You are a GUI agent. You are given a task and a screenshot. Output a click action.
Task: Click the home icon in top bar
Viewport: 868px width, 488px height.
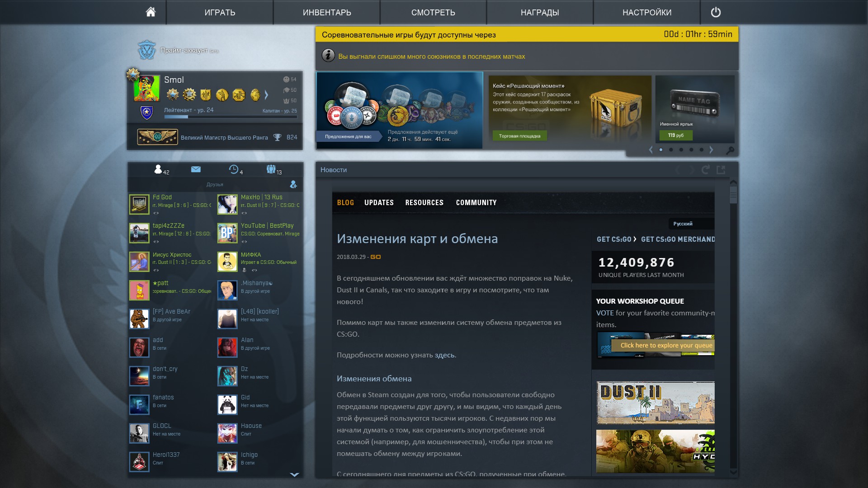(x=151, y=12)
